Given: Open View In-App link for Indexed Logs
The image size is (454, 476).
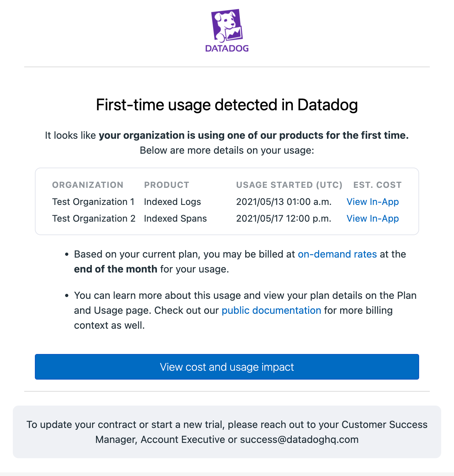Looking at the screenshot, I should pos(373,202).
